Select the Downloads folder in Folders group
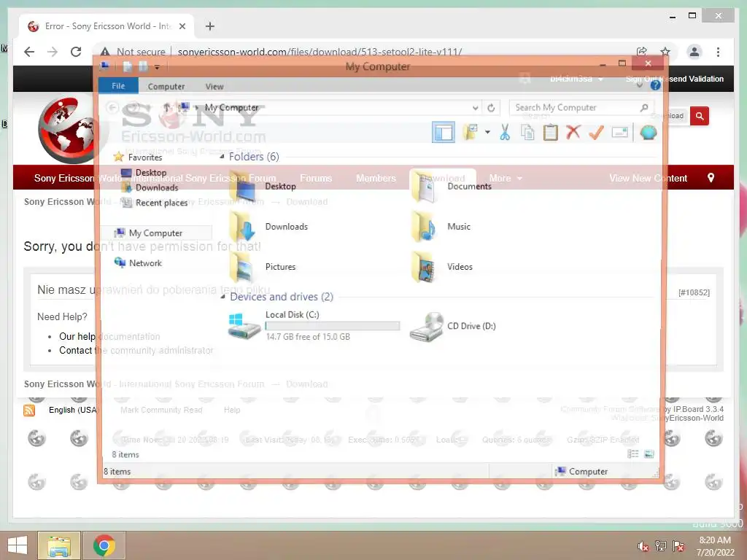The image size is (747, 560). 268,227
